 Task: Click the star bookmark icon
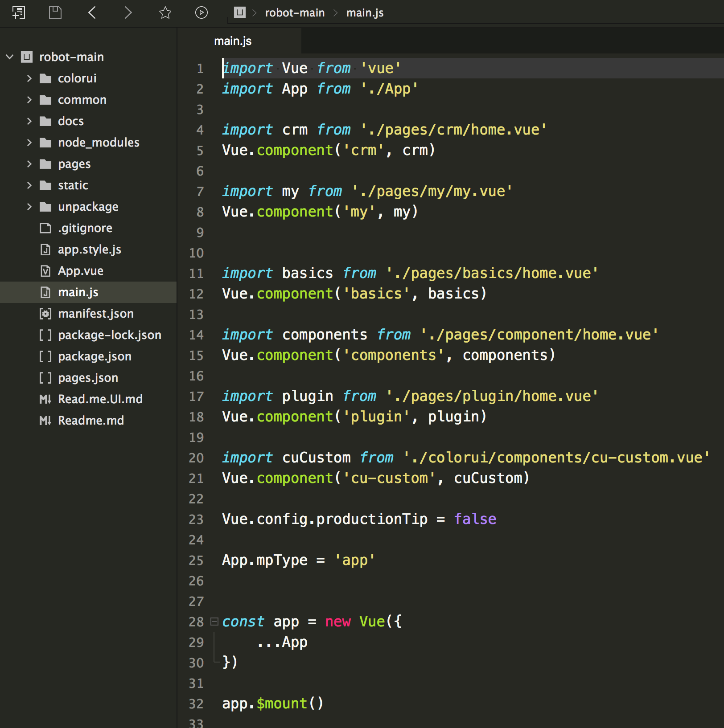pyautogui.click(x=165, y=12)
